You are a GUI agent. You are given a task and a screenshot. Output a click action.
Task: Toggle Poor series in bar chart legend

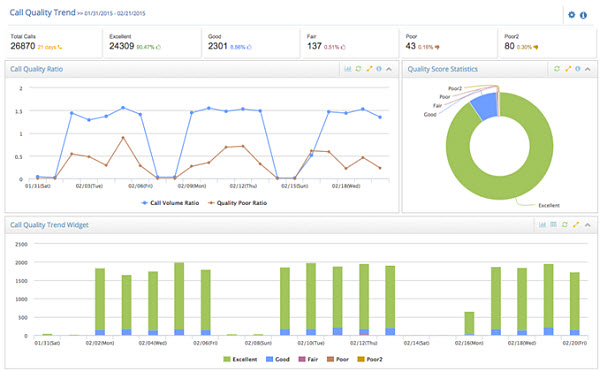[x=338, y=359]
